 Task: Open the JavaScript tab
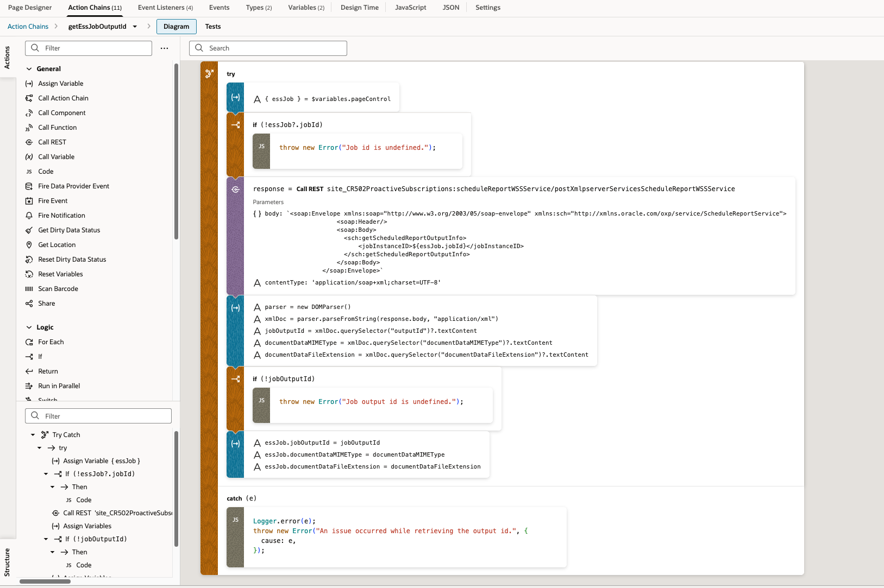point(410,8)
